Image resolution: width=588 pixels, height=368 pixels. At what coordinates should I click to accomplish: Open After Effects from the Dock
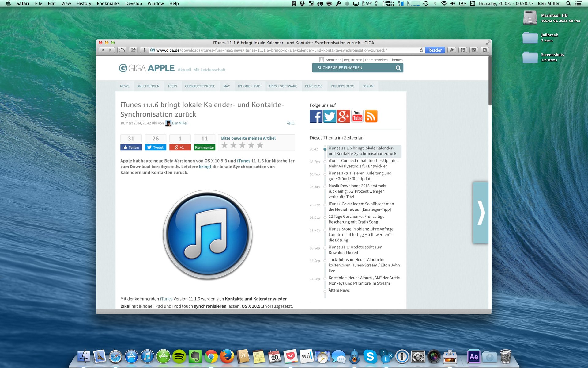pyautogui.click(x=474, y=356)
